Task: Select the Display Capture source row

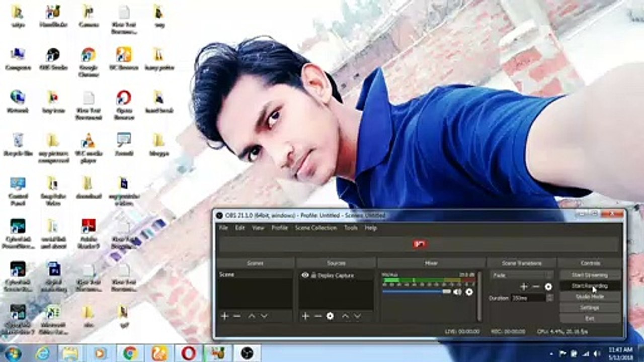Action: pos(336,275)
